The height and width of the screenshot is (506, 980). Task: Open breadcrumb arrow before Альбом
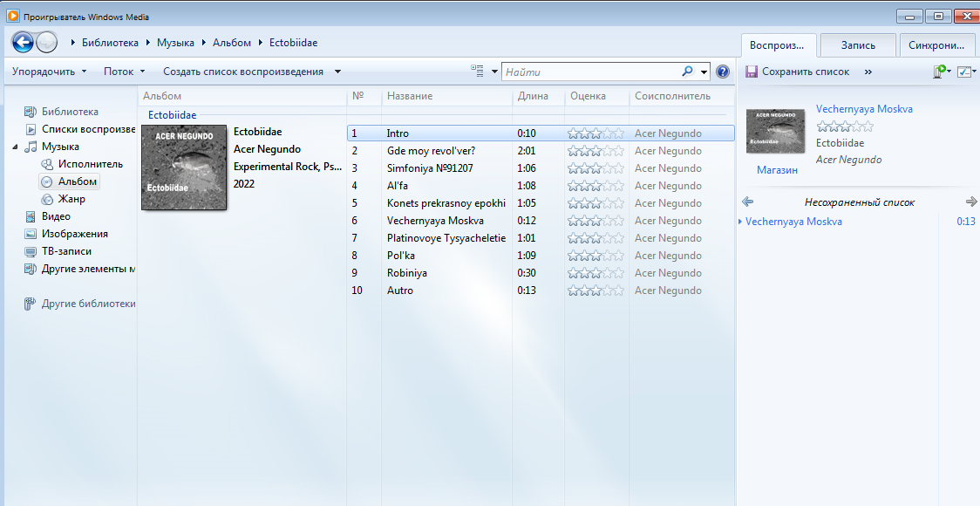pyautogui.click(x=204, y=43)
